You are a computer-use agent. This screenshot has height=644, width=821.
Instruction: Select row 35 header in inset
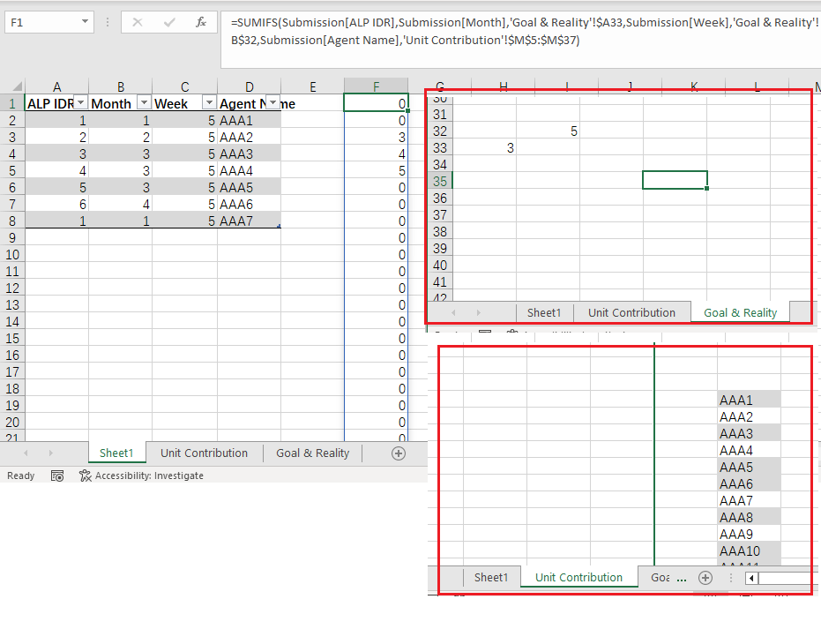coord(440,182)
